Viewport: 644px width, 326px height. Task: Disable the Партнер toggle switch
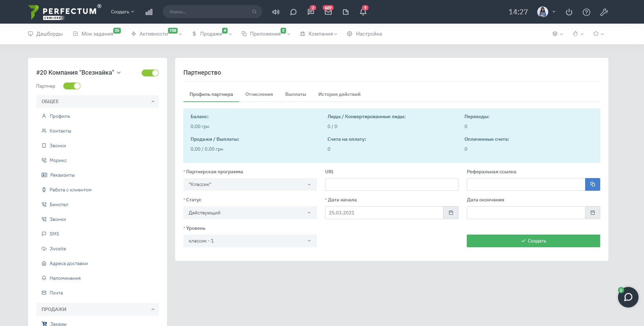pos(72,86)
